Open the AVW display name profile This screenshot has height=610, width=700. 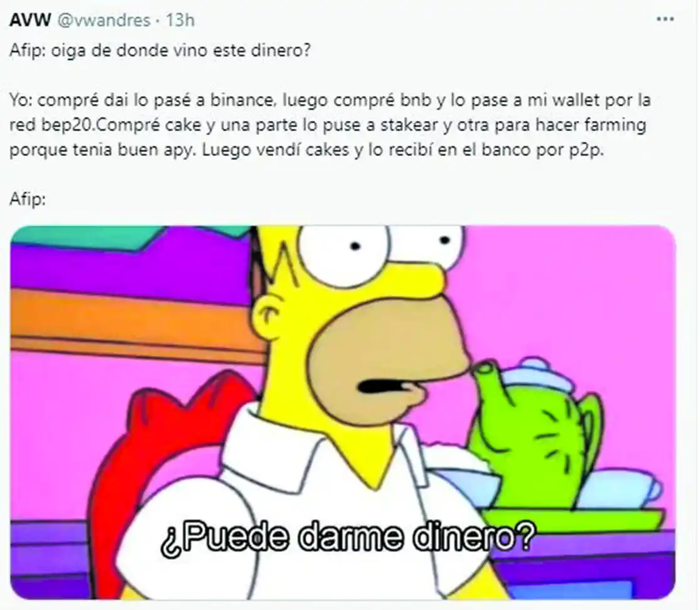(30, 21)
